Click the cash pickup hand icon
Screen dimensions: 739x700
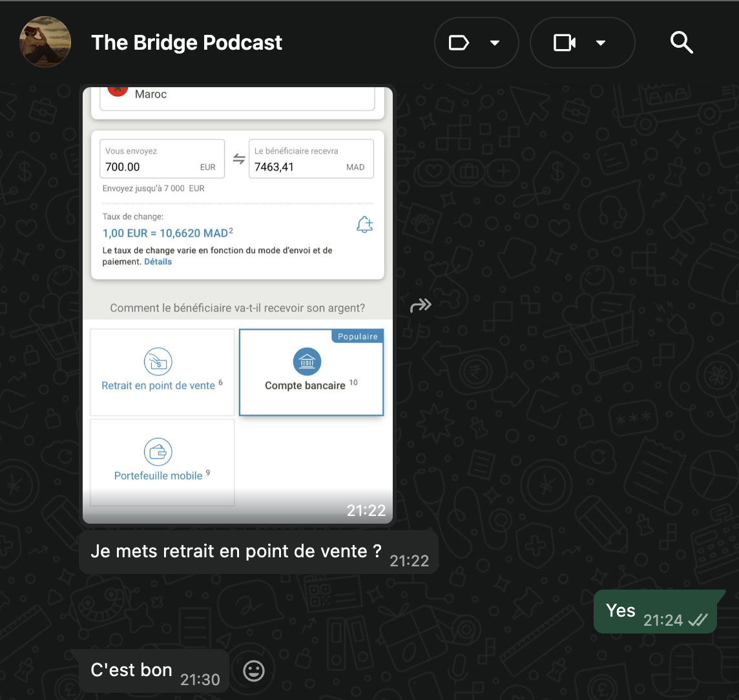click(158, 362)
